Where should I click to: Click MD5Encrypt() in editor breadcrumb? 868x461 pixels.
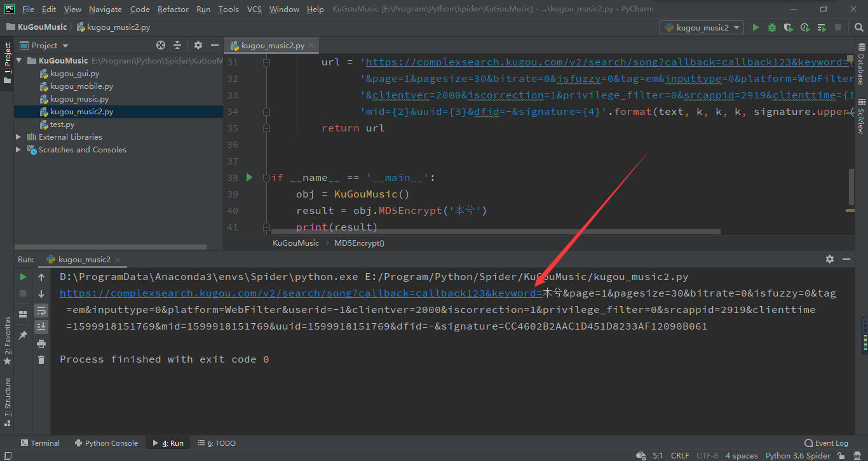pos(359,243)
